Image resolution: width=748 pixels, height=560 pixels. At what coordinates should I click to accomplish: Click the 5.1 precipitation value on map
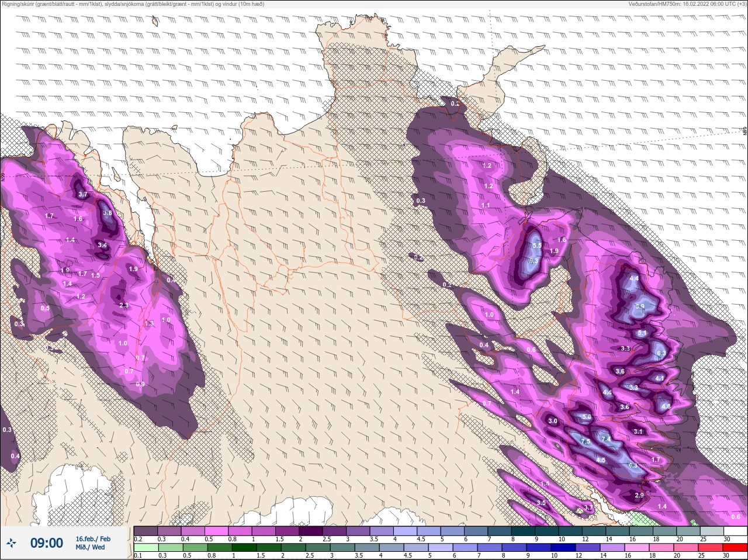point(642,333)
